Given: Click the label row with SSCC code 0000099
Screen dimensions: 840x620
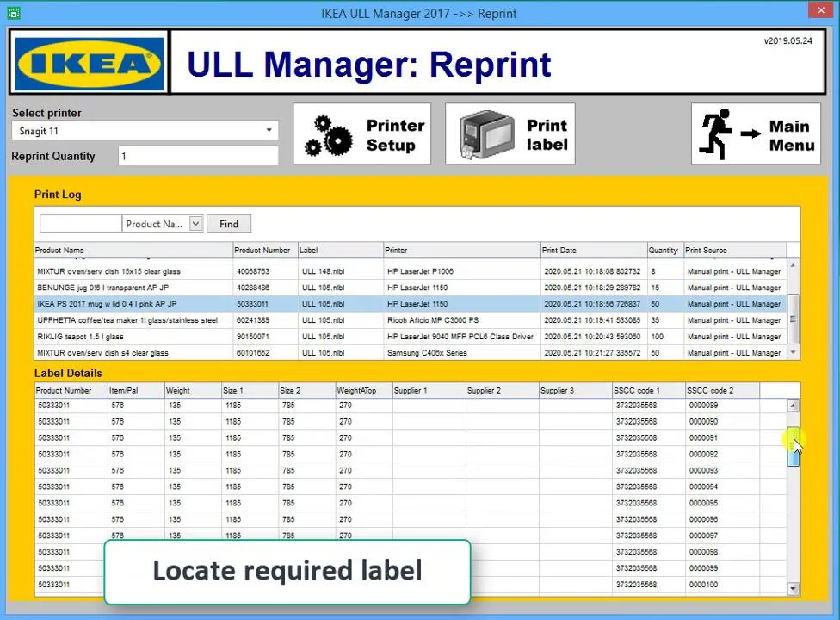Looking at the screenshot, I should coord(411,568).
